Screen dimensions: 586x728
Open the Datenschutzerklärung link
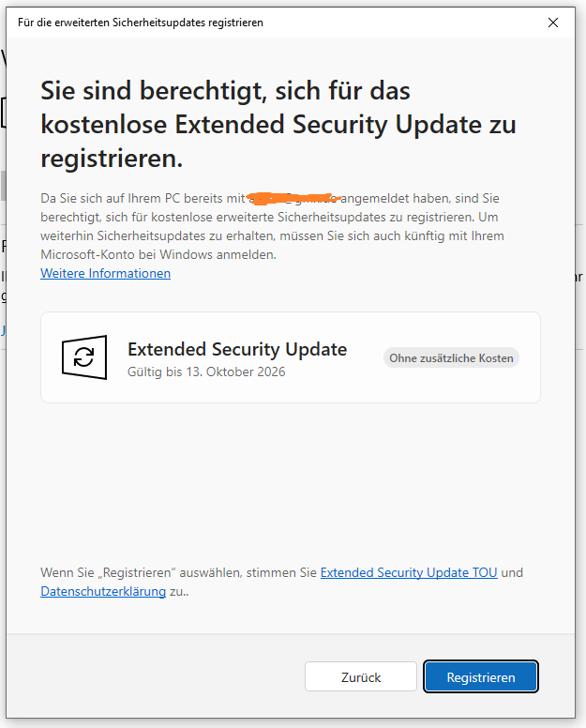pos(103,591)
